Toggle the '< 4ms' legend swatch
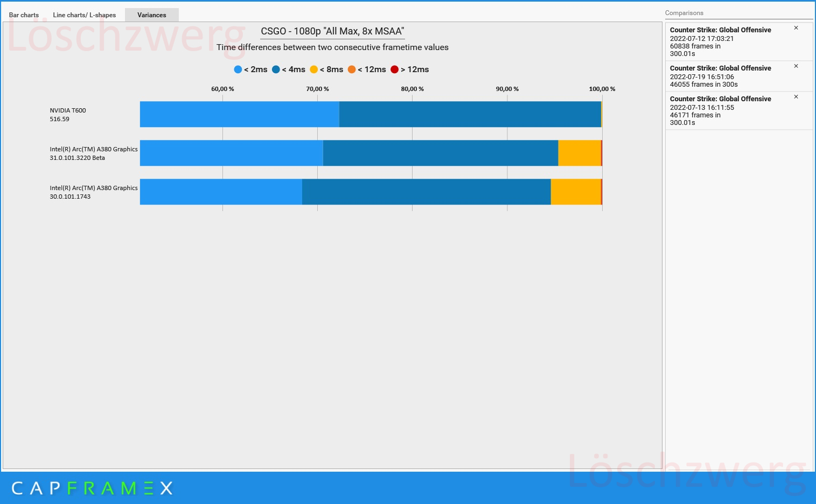 coord(276,69)
